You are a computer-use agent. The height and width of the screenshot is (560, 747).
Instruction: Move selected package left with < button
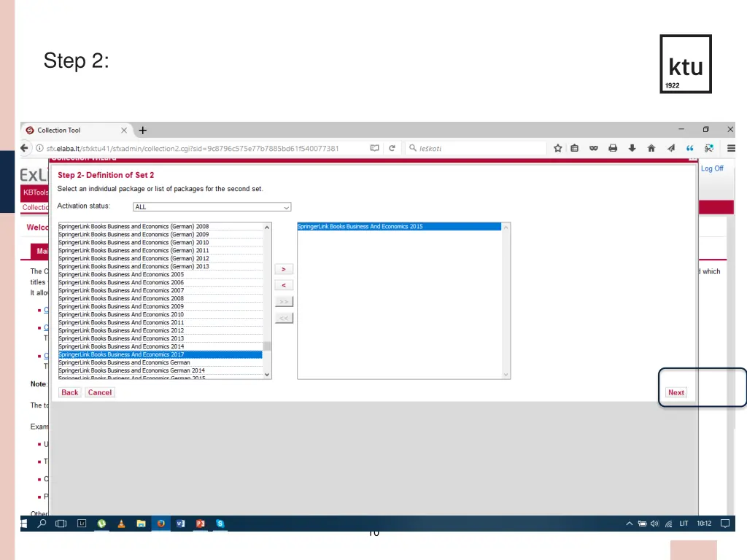284,285
